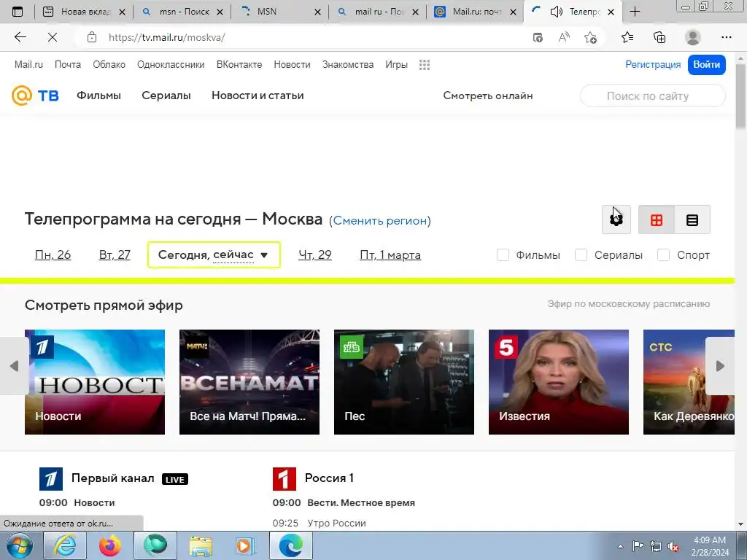Watch the Пес live thumbnail on NTV
Image resolution: width=747 pixels, height=560 pixels.
point(404,382)
